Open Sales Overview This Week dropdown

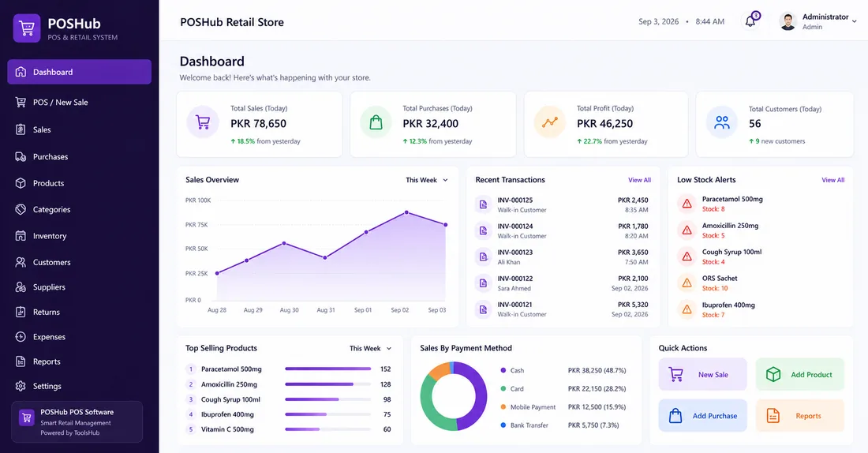pos(427,180)
